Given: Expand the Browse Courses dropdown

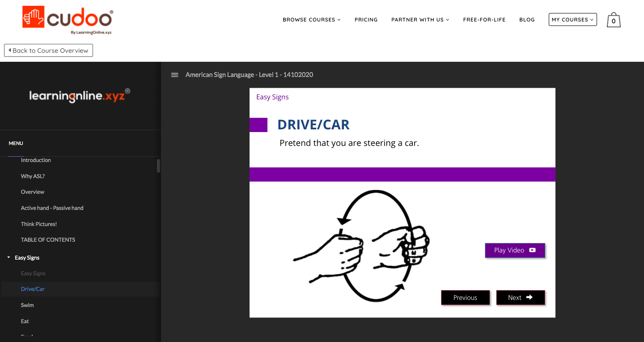Looking at the screenshot, I should click(x=311, y=20).
